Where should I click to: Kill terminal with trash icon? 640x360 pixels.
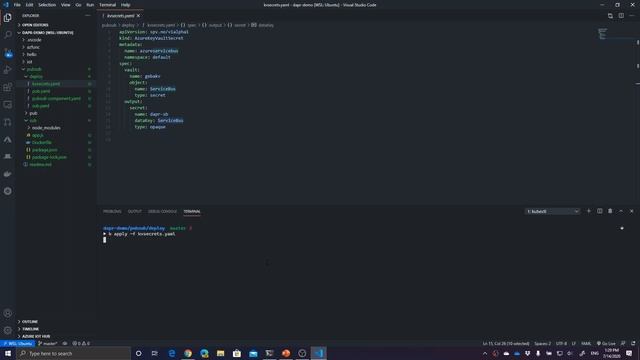click(610, 211)
